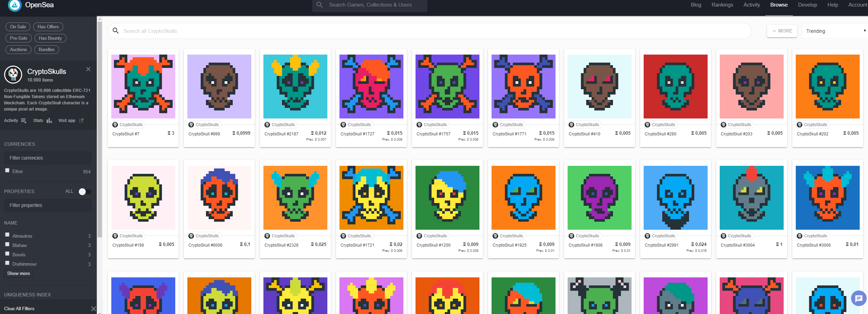
Task: Open the chat support bubble
Action: point(859,298)
